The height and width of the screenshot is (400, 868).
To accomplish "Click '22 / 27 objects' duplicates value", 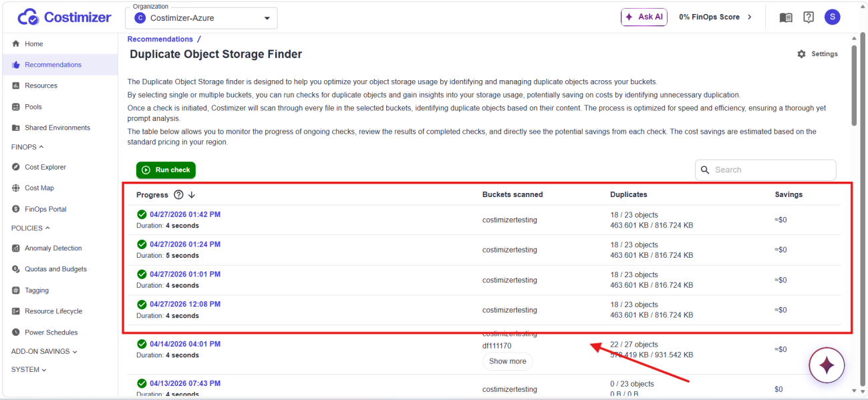I will pos(634,345).
